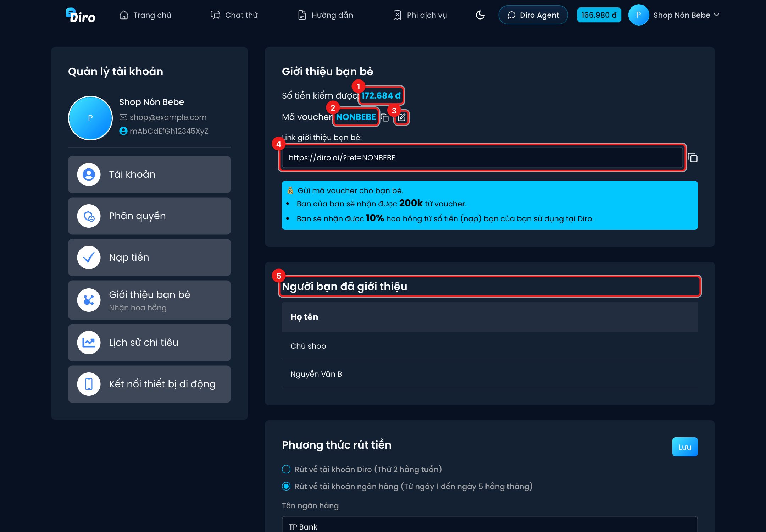Click the 172.684 đ earned amount
766x532 pixels.
pyautogui.click(x=381, y=95)
